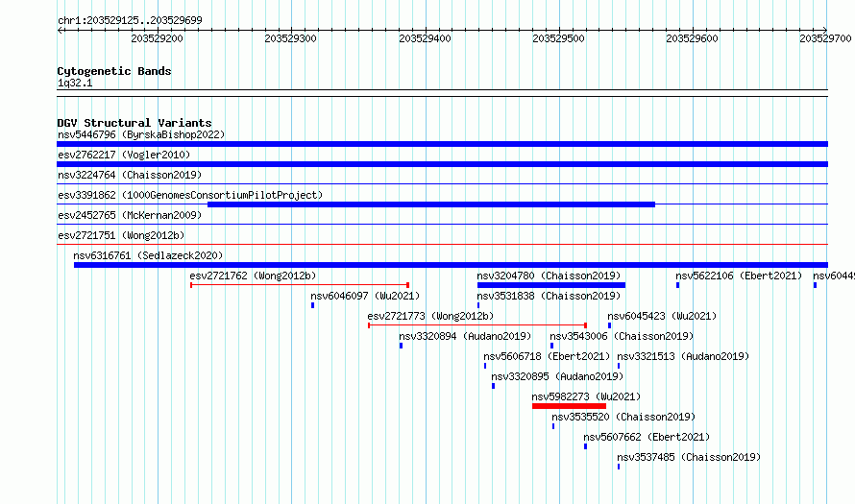The image size is (855, 504).
Task: Open nsv6316761 (Sedlazeck2020) label
Action: pyautogui.click(x=148, y=255)
